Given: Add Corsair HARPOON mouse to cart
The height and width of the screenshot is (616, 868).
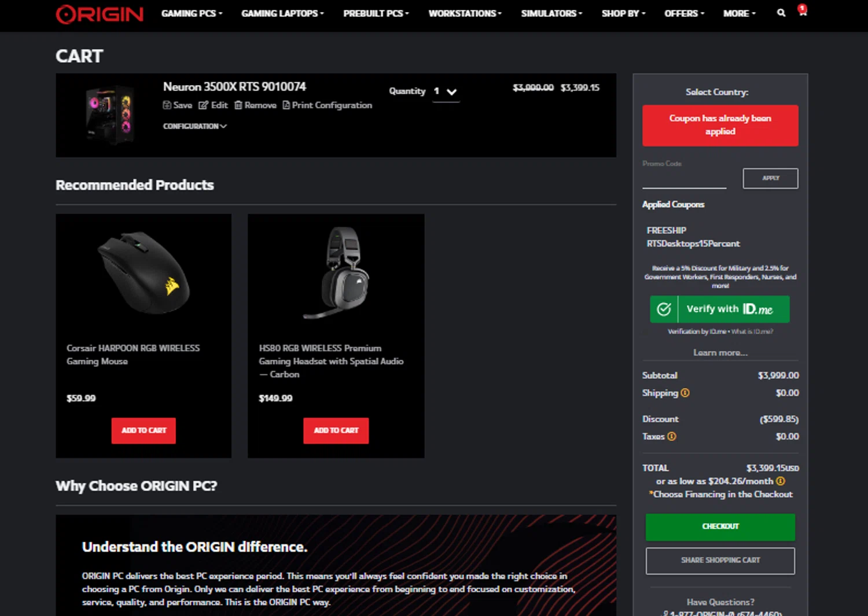Looking at the screenshot, I should click(x=144, y=430).
